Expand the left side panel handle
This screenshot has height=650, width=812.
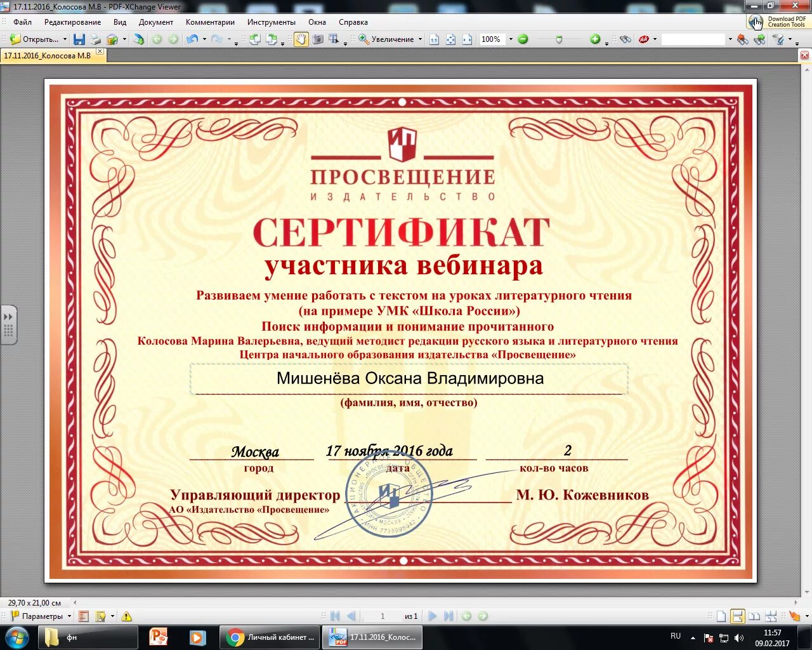pos(8,325)
